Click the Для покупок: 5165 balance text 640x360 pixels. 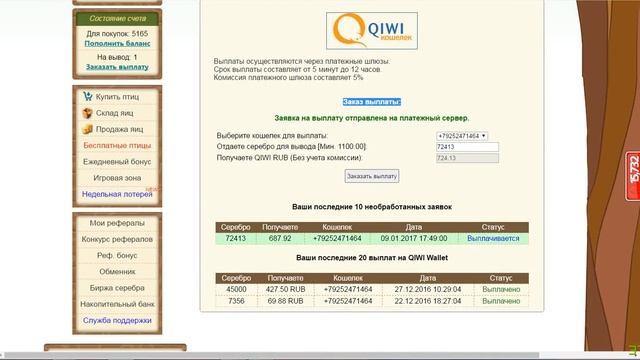[117, 34]
